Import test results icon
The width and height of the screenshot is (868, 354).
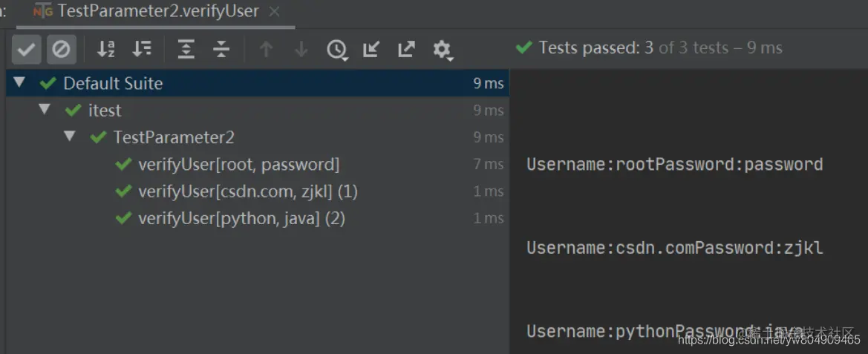click(371, 49)
